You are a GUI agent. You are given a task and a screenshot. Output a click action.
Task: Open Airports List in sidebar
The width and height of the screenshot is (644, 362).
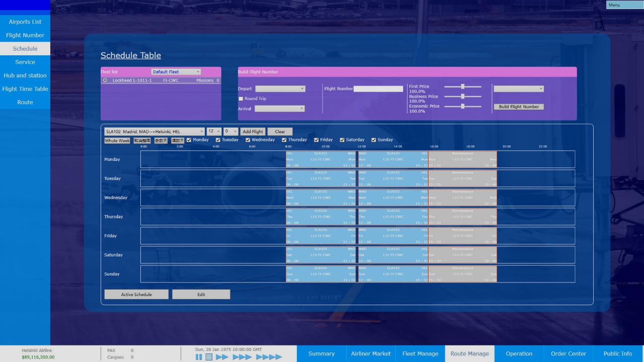coord(25,22)
